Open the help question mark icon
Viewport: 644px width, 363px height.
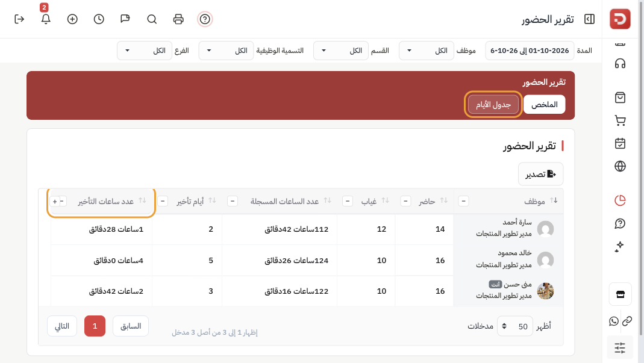click(205, 19)
